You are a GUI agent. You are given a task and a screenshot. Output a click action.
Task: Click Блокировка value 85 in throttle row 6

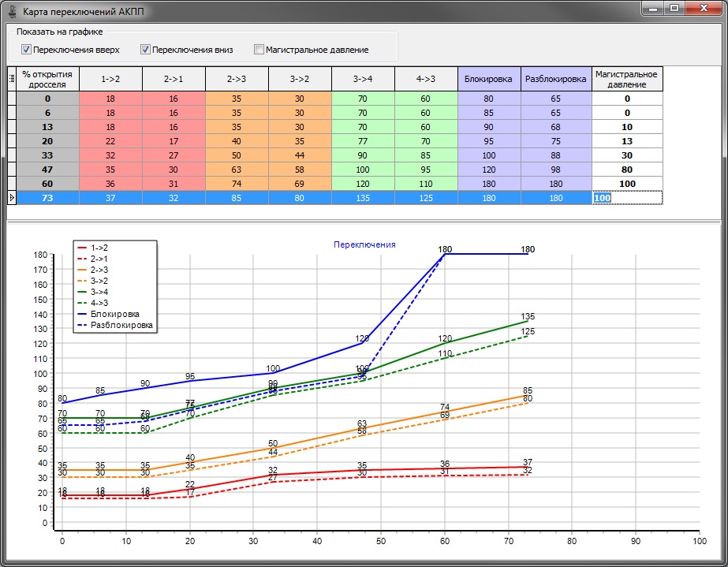[x=489, y=113]
